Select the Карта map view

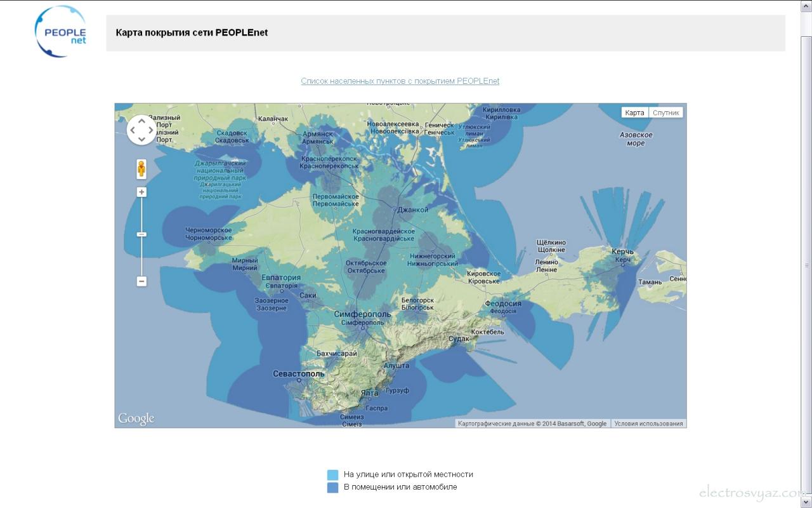634,112
